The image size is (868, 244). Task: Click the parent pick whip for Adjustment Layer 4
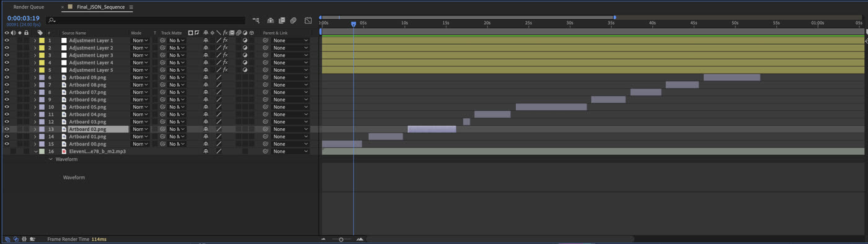point(265,63)
